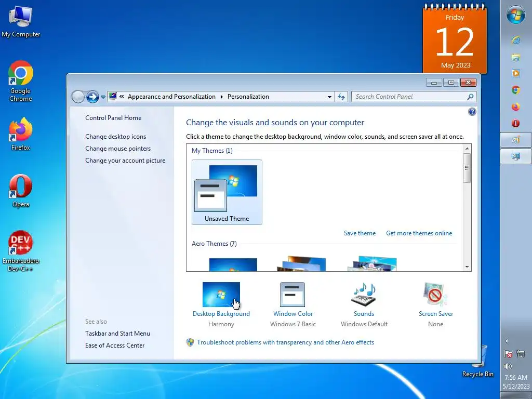
Task: Open Taskbar and Start Menu link
Action: pos(117,334)
